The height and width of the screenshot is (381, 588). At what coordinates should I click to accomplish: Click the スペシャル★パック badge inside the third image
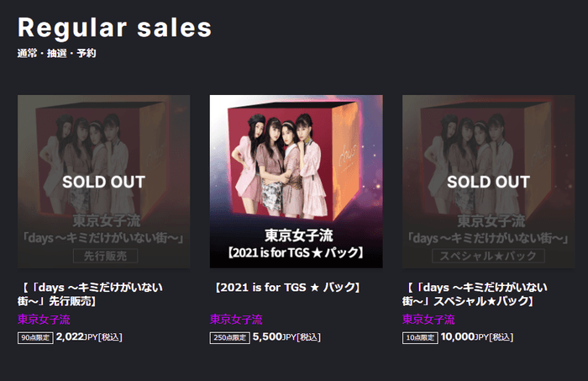coord(488,256)
